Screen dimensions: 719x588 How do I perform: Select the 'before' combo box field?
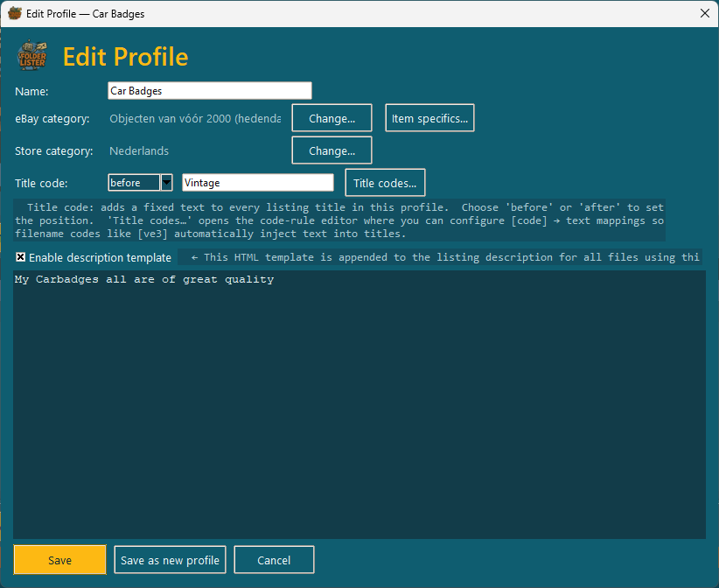coord(135,183)
